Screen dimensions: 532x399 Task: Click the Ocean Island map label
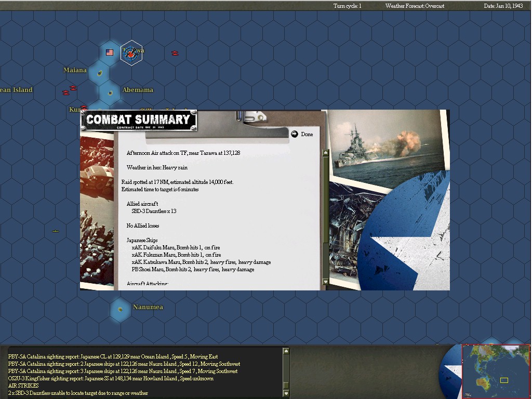coord(16,90)
